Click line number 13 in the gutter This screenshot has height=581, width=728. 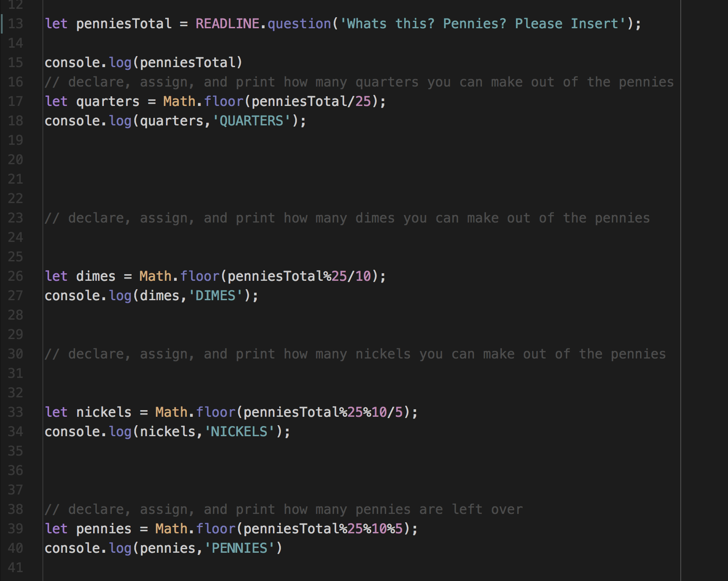point(15,23)
